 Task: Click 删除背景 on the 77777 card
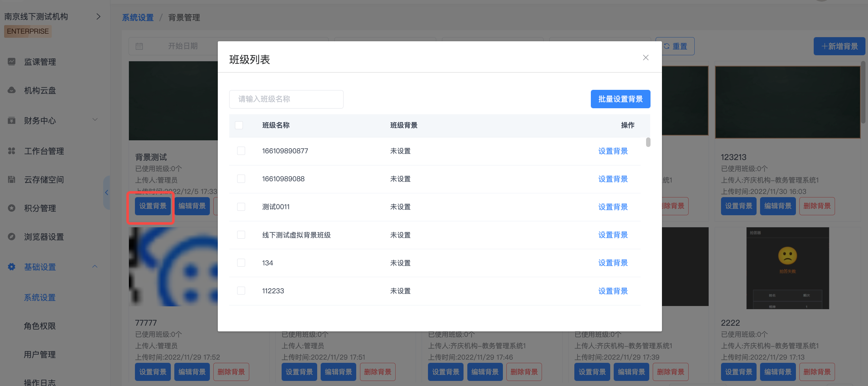[x=231, y=371]
